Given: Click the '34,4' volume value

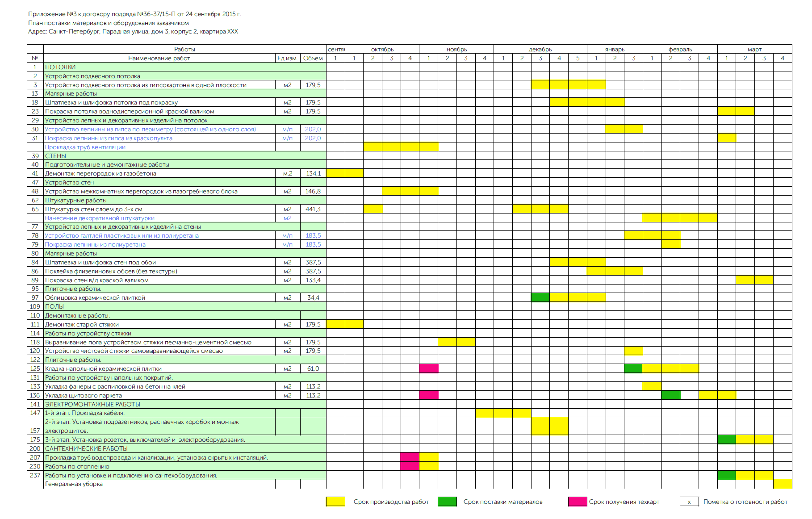Looking at the screenshot, I should pos(313,297).
